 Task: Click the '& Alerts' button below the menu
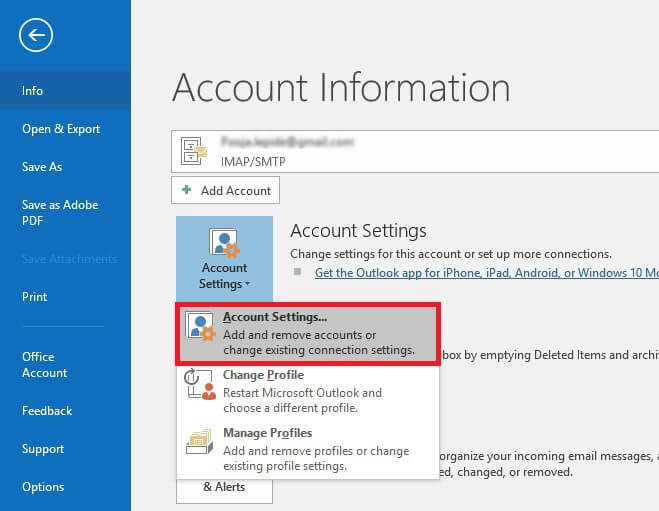224,490
